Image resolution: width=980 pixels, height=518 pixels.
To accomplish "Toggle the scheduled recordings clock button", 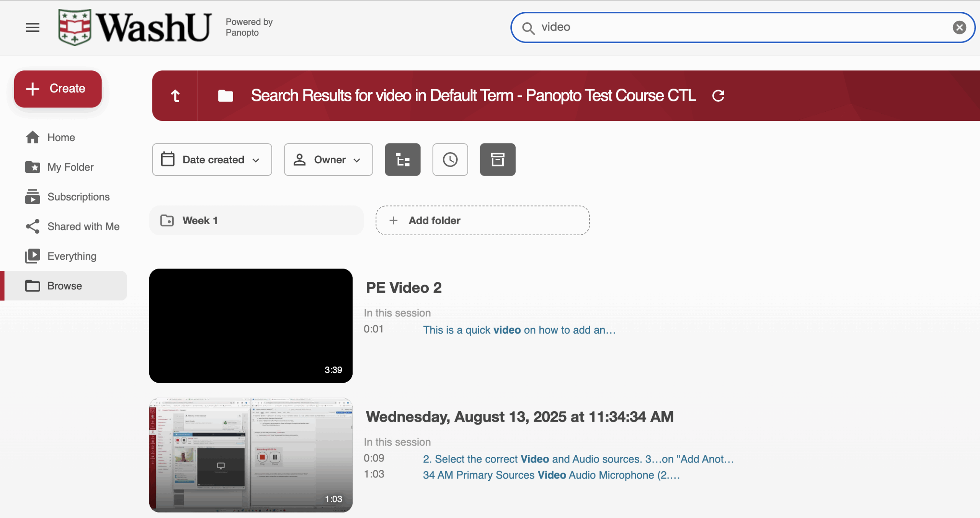I will [x=450, y=160].
